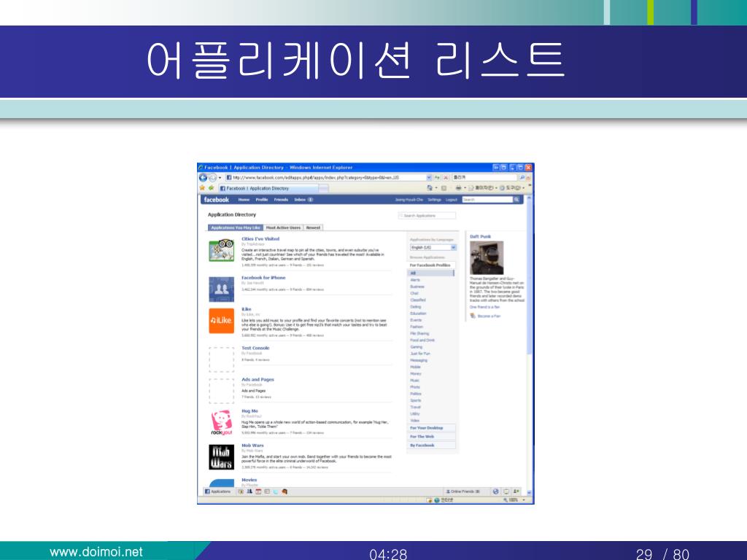
Task: Open the Applications menu in bottom bar
Action: [217, 491]
